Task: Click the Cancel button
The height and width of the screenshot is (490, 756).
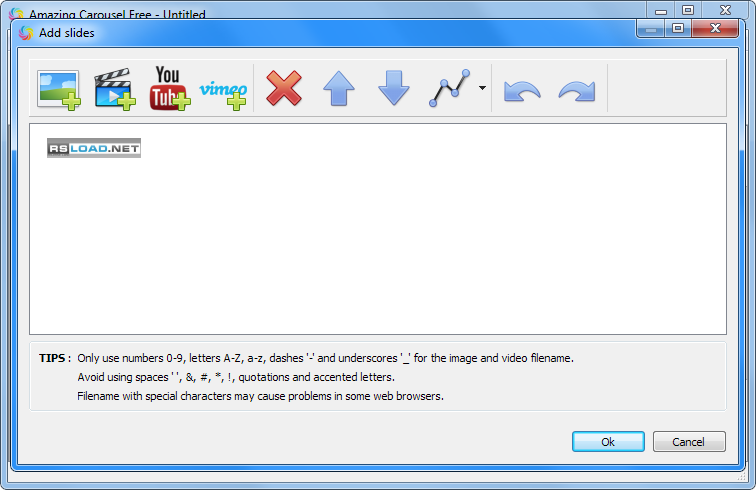Action: click(x=689, y=442)
